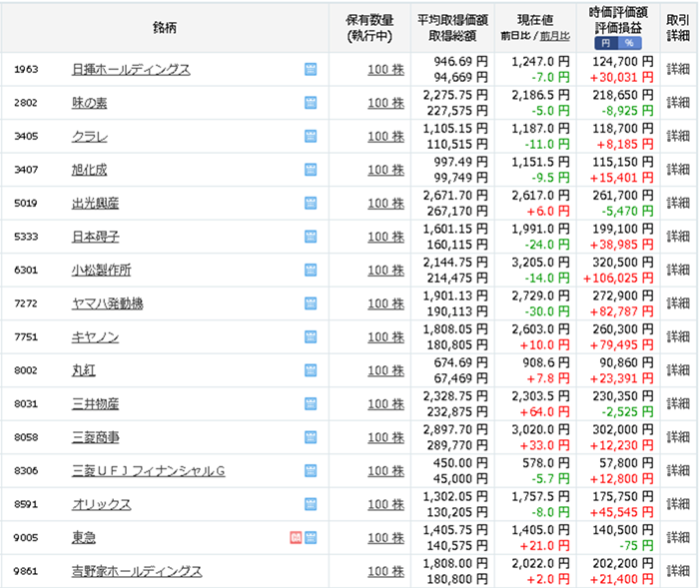Open 詳細 in the 三井物産 row
This screenshot has height=588, width=700.
(678, 404)
